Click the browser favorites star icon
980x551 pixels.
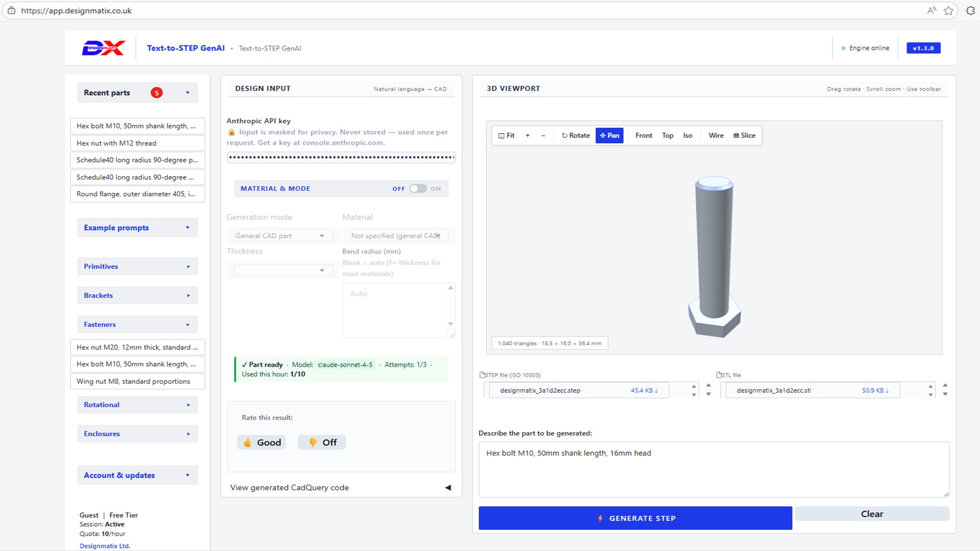[x=948, y=11]
